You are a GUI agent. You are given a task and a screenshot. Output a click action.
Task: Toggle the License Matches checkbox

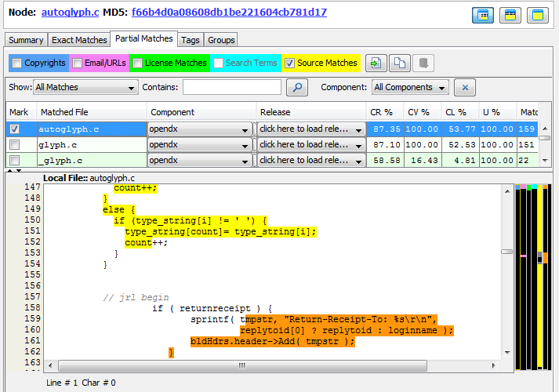coord(137,64)
